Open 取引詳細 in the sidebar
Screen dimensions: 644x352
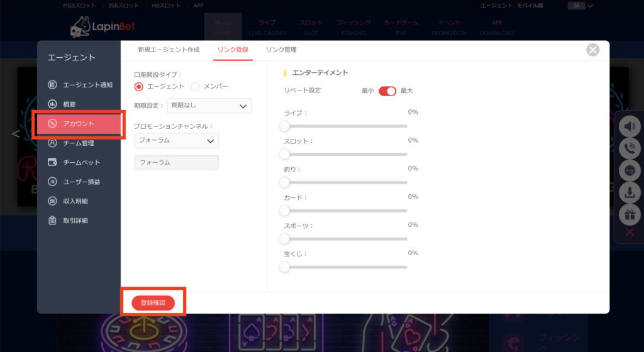coord(80,220)
